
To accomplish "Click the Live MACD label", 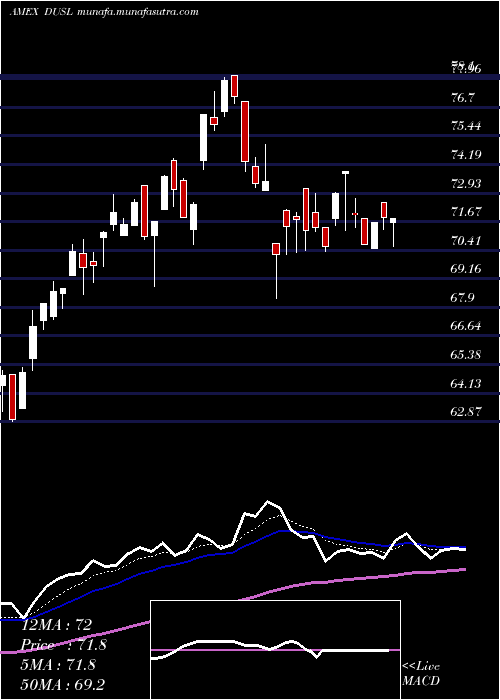I will point(421,674).
